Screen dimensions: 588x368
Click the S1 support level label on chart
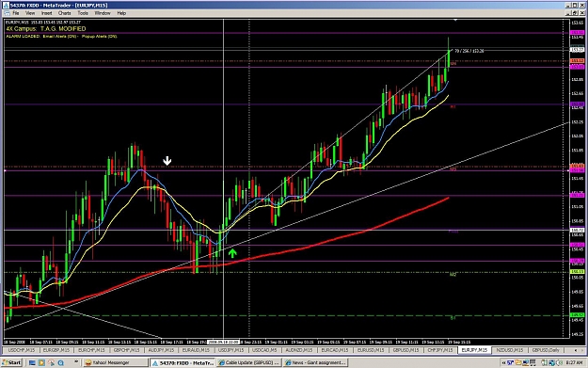[x=453, y=318]
